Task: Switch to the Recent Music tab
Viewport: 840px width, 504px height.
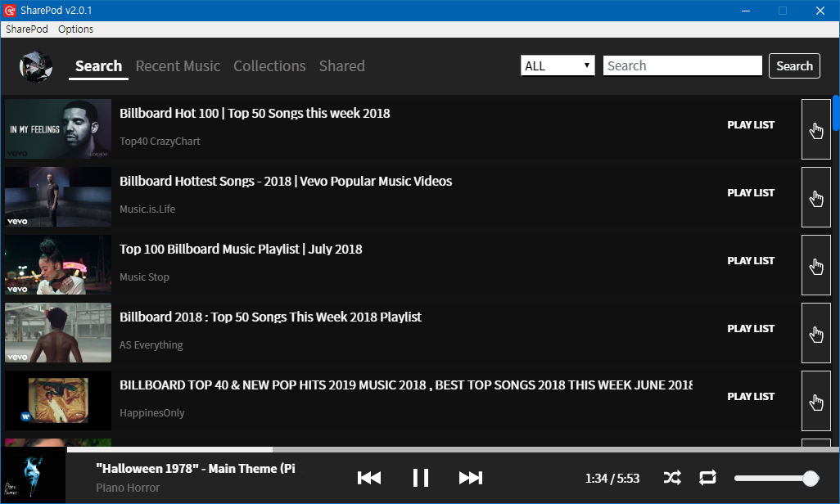Action: [178, 66]
